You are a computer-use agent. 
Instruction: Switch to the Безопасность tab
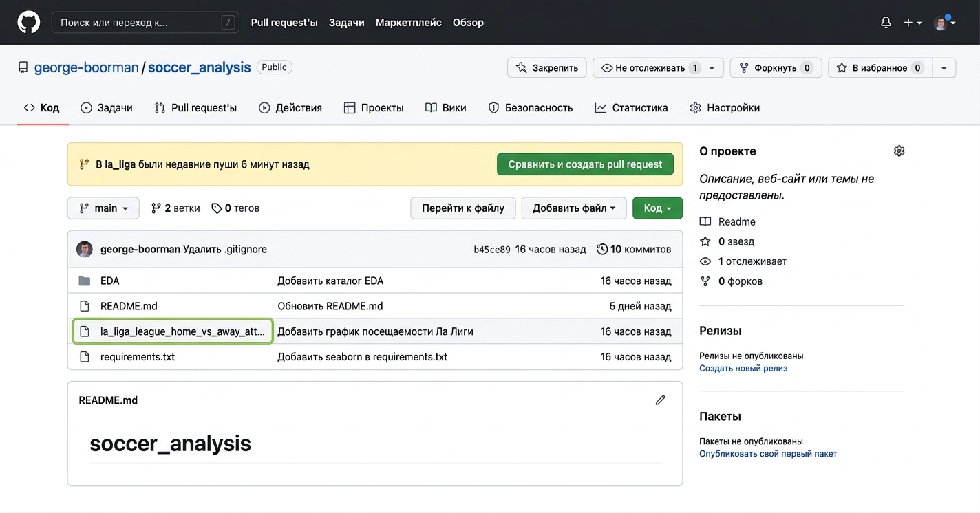pos(531,108)
